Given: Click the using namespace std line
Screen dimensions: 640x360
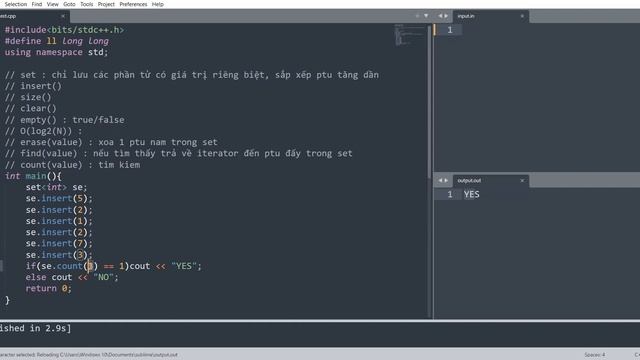Looking at the screenshot, I should pos(56,52).
